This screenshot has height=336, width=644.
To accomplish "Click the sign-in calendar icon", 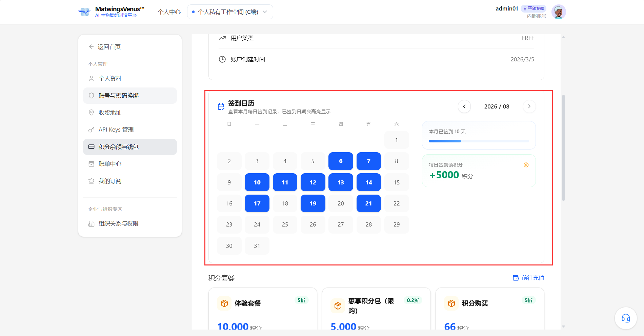I will (221, 107).
